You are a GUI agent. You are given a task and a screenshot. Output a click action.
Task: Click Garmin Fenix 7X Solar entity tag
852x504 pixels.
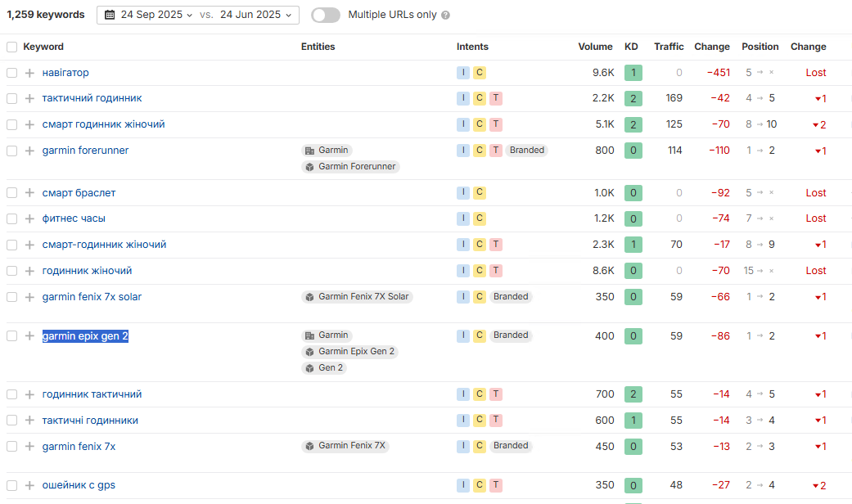coord(357,296)
